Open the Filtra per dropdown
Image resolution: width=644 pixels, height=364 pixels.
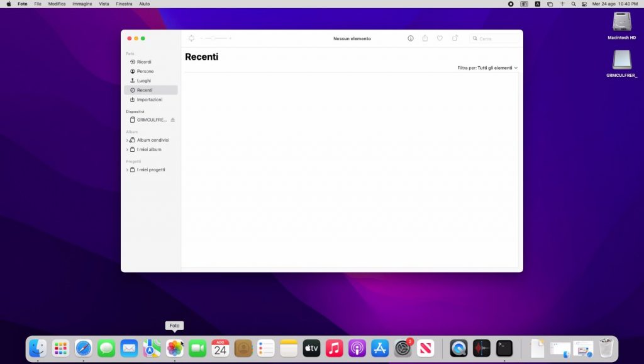487,67
